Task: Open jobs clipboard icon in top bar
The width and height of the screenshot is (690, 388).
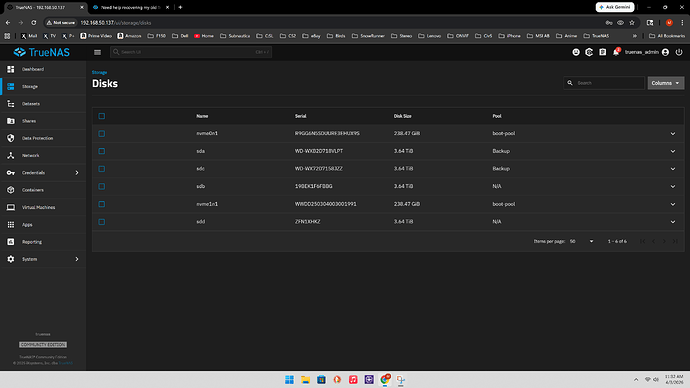Action: [602, 52]
